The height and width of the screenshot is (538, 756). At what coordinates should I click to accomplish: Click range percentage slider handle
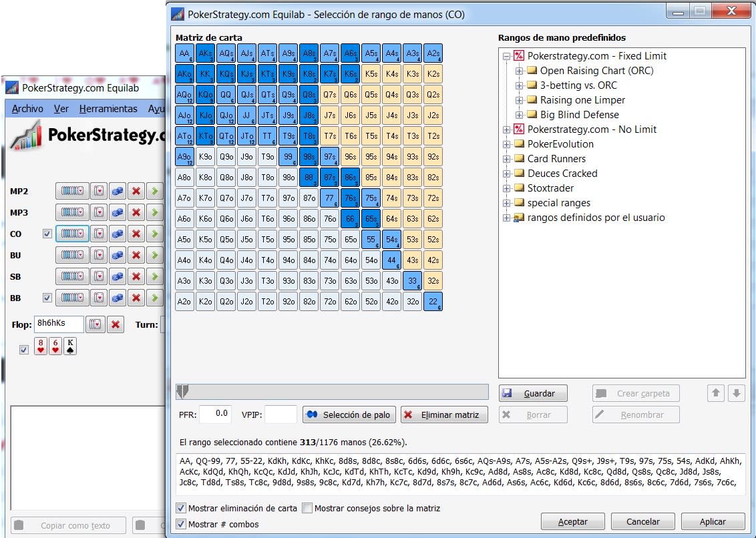pyautogui.click(x=182, y=391)
